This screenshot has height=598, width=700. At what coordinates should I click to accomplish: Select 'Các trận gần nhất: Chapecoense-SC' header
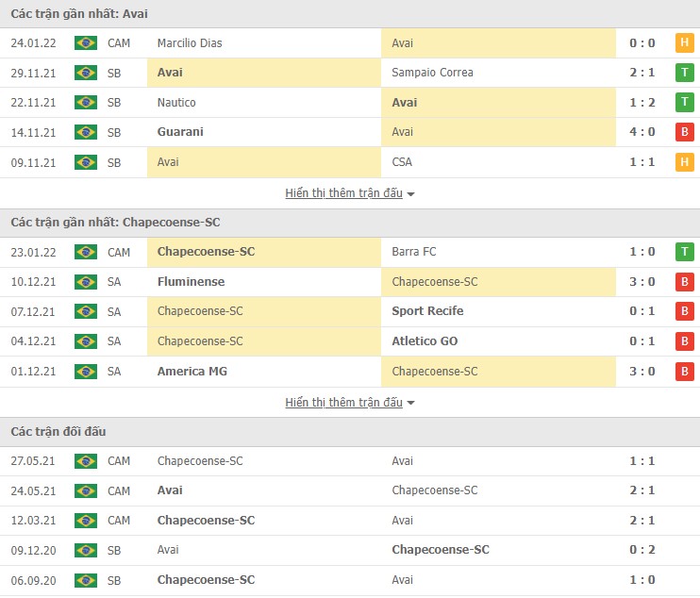(115, 223)
